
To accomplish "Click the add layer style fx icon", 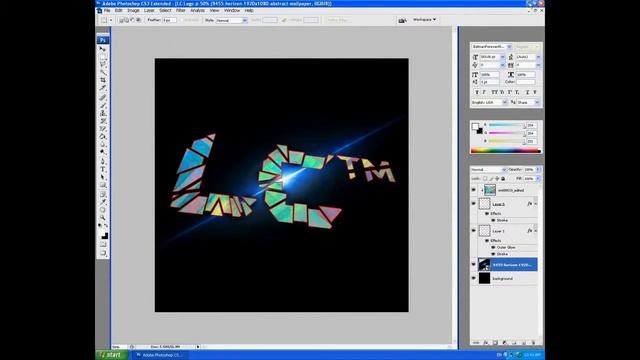I will click(486, 343).
